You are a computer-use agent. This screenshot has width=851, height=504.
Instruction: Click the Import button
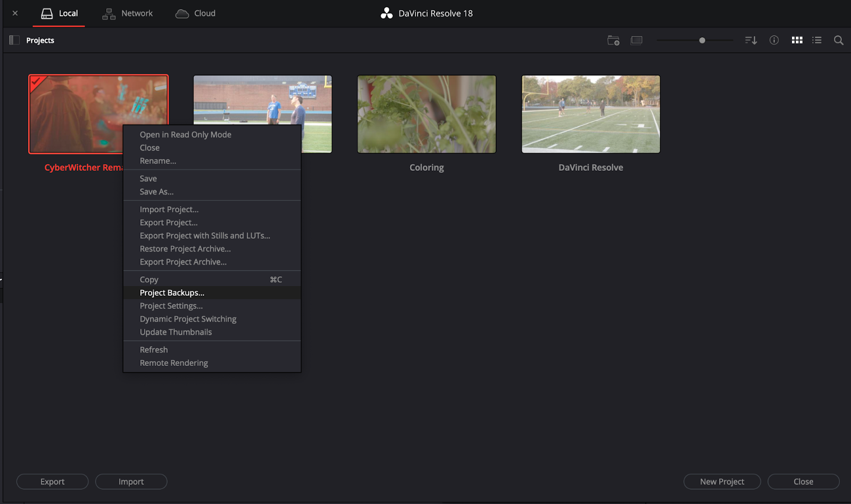tap(131, 481)
